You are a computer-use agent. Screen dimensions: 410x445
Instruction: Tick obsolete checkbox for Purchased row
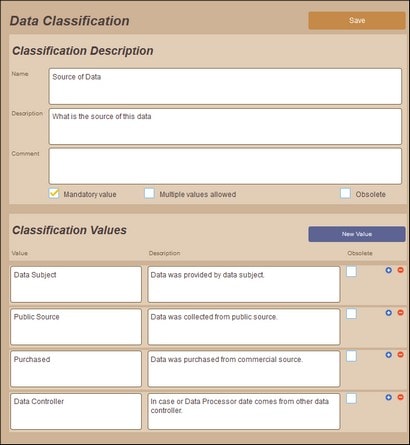point(351,356)
